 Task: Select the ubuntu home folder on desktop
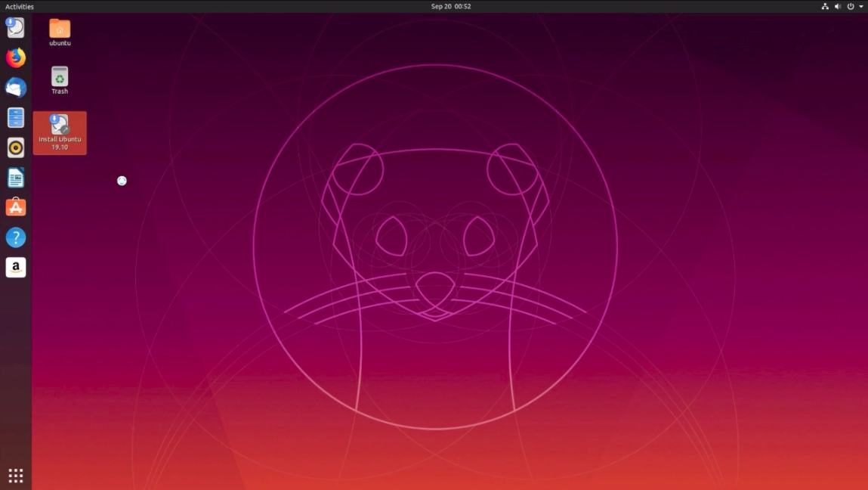click(x=60, y=33)
